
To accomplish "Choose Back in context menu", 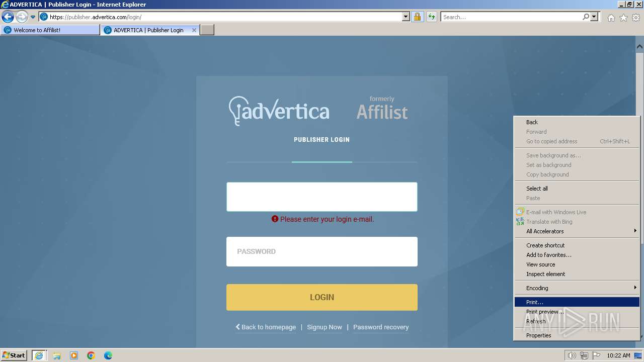I will (x=577, y=122).
